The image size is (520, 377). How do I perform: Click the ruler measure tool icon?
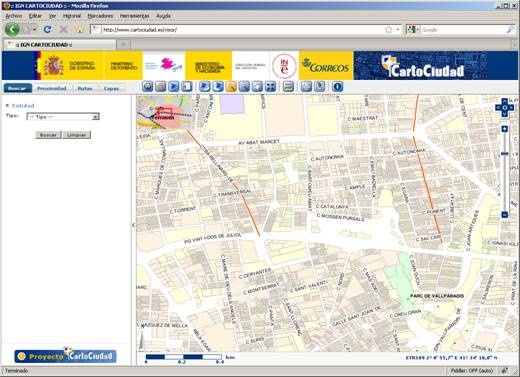point(288,87)
